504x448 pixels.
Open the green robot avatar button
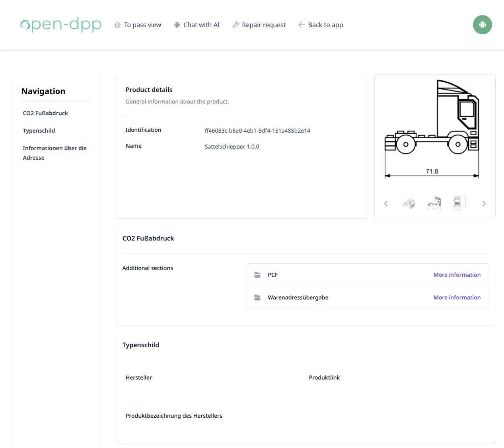(482, 25)
